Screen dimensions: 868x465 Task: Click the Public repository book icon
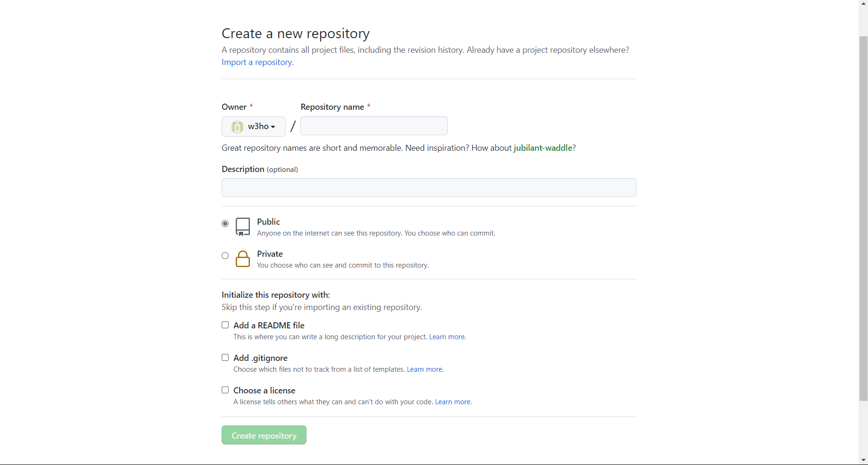pyautogui.click(x=243, y=227)
